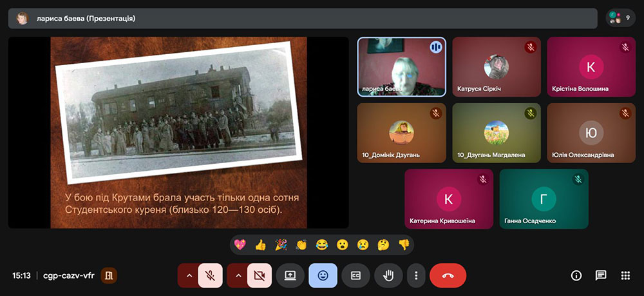
Task: Expand video settings chevron beside camera
Action: click(x=238, y=275)
